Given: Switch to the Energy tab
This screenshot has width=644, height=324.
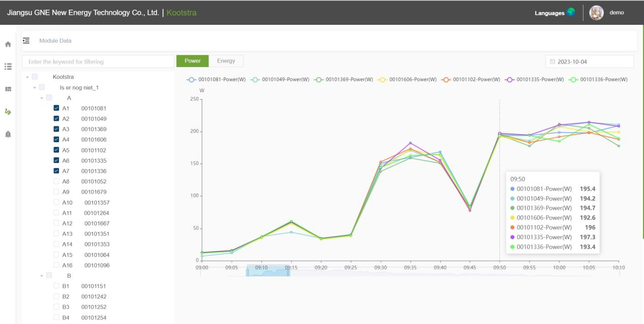Looking at the screenshot, I should [226, 61].
